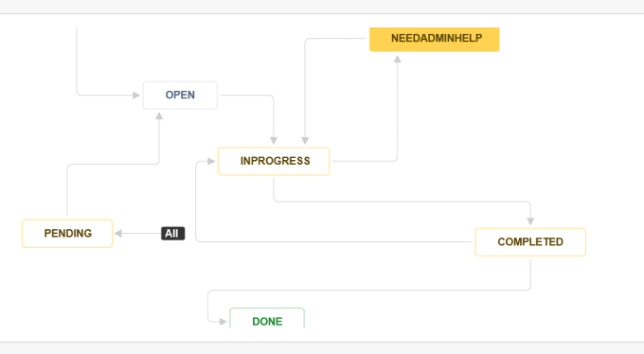Click arrowhead pointing up into NEEDADMINHELP
Image resolution: width=644 pixels, height=354 pixels.
397,59
